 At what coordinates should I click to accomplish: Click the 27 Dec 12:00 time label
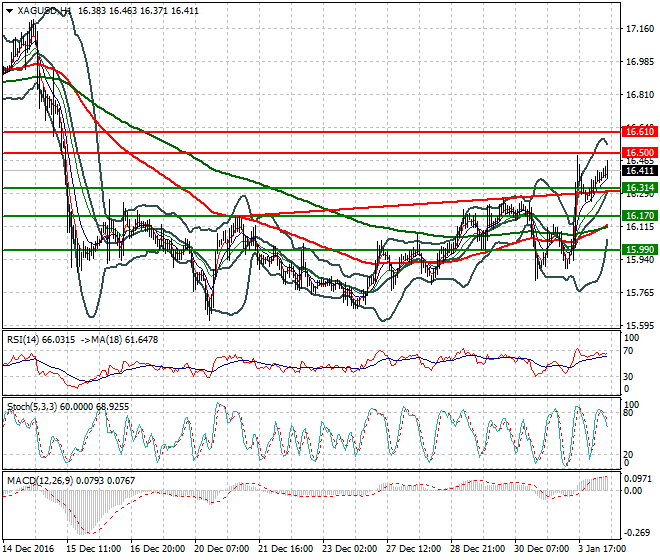coord(414,549)
